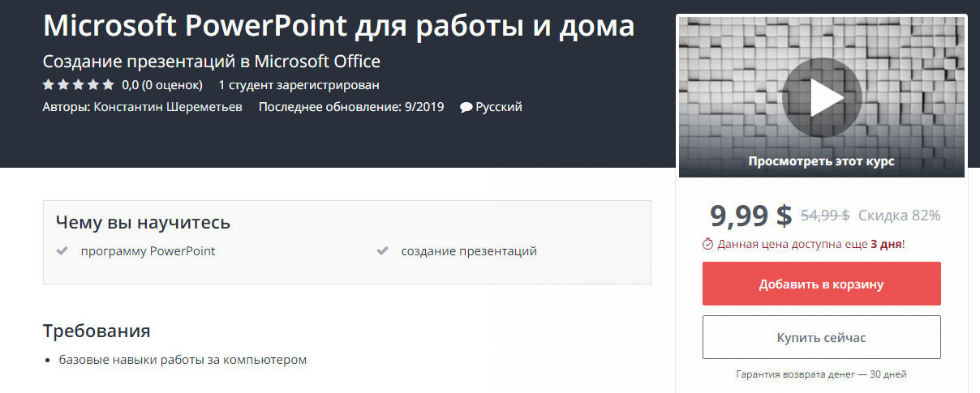The image size is (980, 393).
Task: Click the first star in the rating
Action: click(49, 84)
